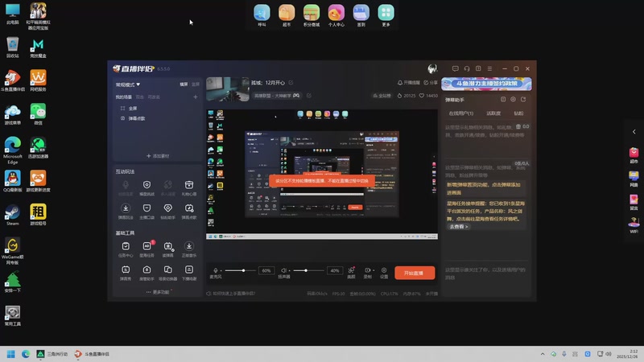Open the 弹幕秀 danmaku show tool icon
The width and height of the screenshot is (644, 362).
tap(126, 273)
